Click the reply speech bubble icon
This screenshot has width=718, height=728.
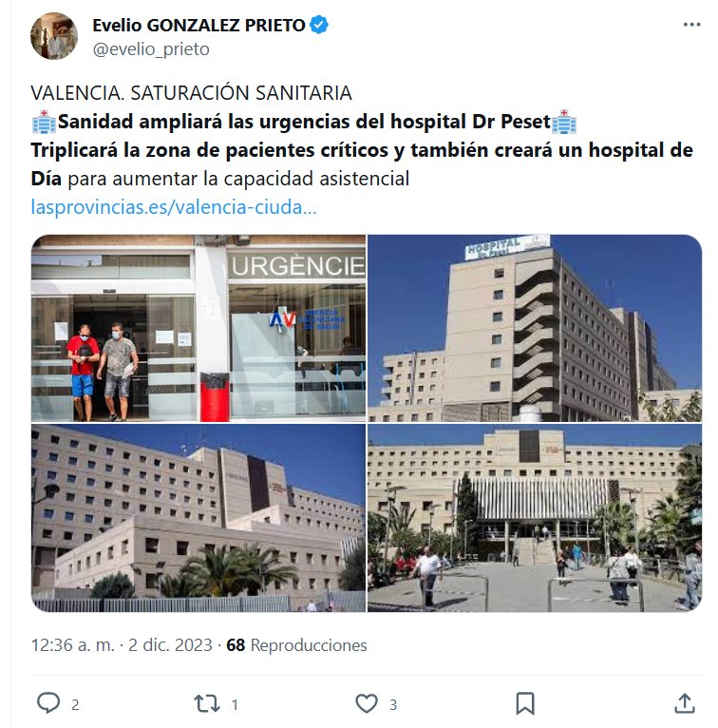coord(48,703)
